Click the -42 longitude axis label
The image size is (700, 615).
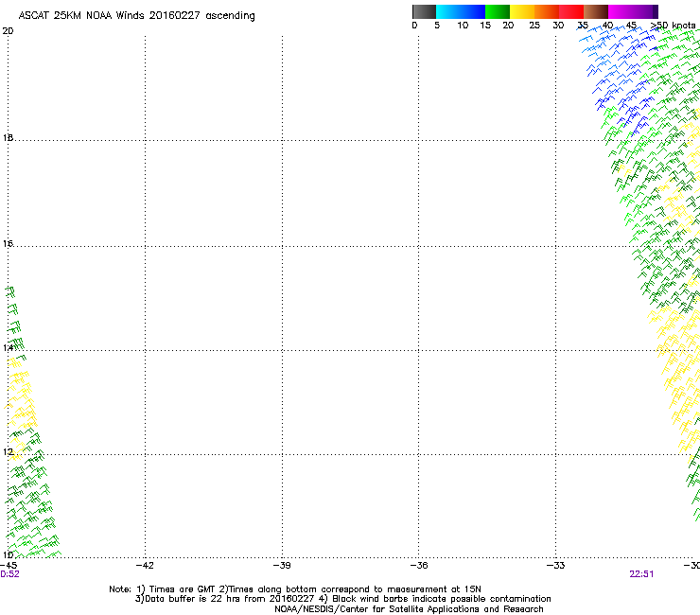145,566
